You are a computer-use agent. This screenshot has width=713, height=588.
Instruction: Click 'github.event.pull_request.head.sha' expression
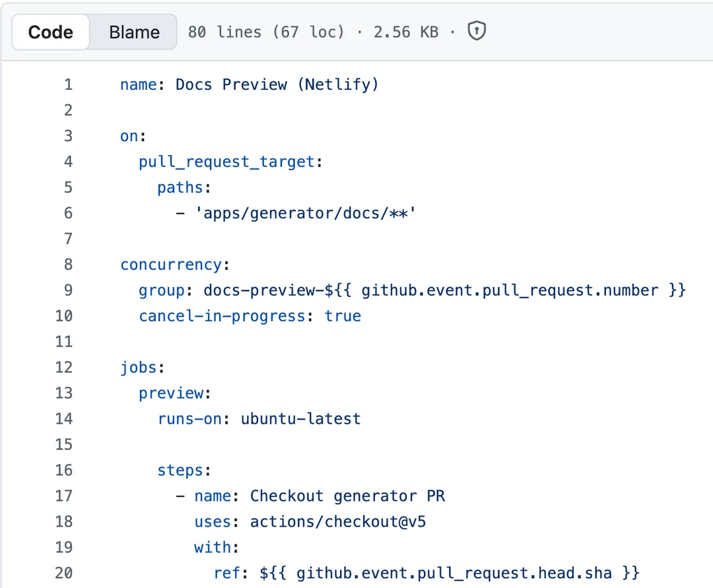click(454, 573)
